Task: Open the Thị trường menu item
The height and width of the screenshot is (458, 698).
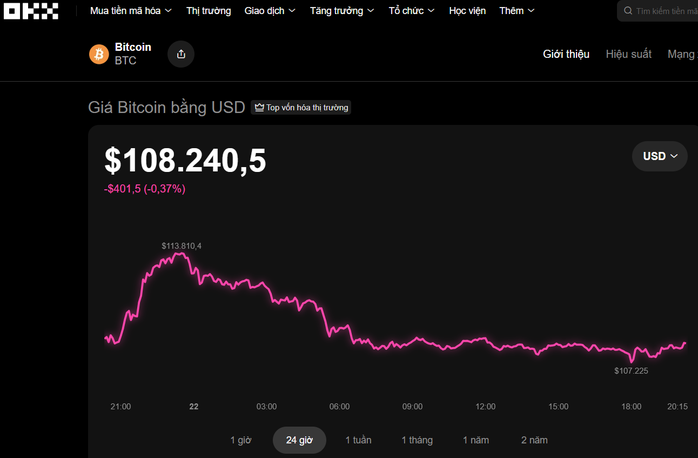Action: tap(208, 11)
